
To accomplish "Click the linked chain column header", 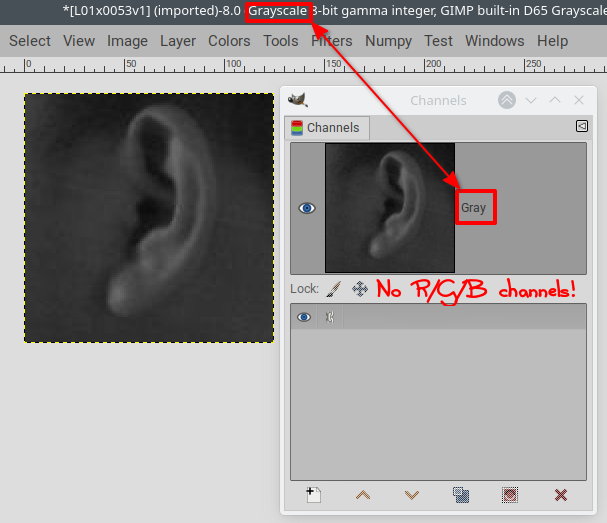I will pyautogui.click(x=329, y=317).
